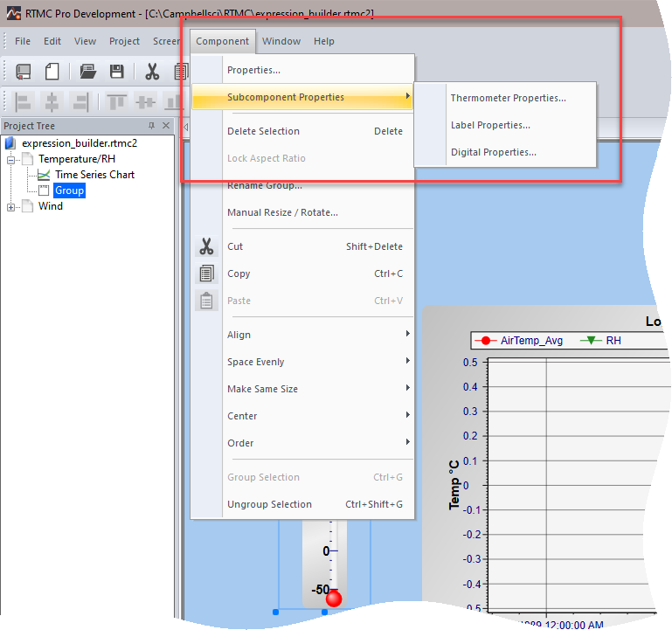Click the red AirTemp_Avg legend marker

tap(486, 341)
